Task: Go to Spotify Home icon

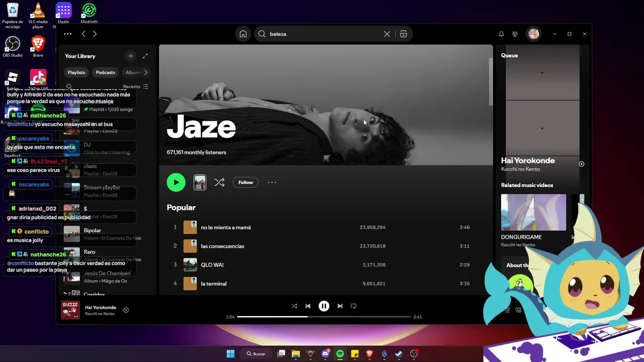Action: pyautogui.click(x=243, y=34)
